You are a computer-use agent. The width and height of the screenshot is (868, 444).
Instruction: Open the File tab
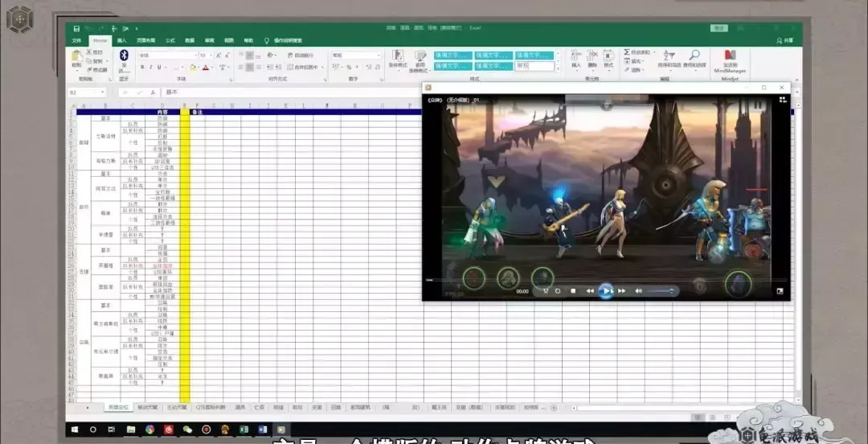(76, 40)
